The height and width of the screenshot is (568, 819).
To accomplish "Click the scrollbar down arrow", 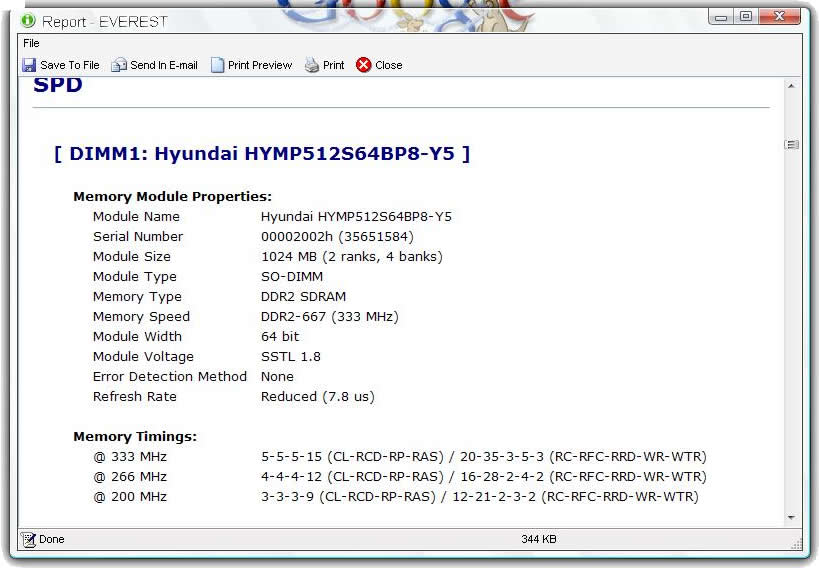I will click(791, 517).
